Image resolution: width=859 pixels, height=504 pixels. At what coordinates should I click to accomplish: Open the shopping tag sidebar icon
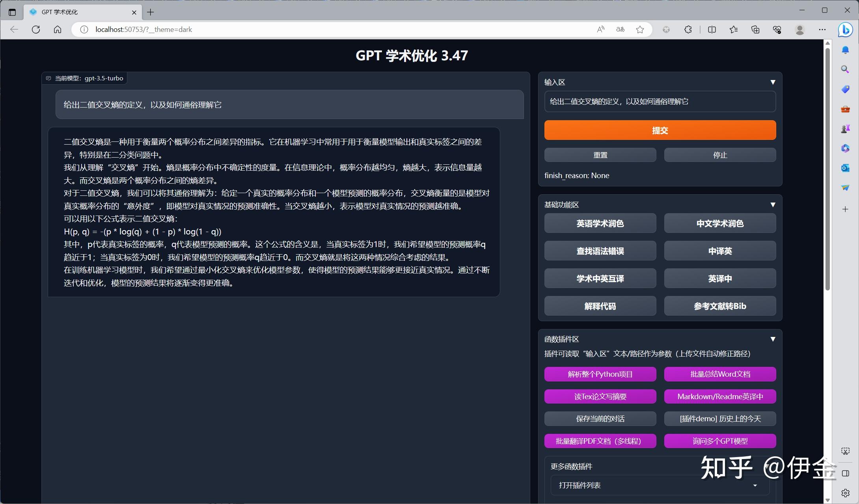click(845, 89)
